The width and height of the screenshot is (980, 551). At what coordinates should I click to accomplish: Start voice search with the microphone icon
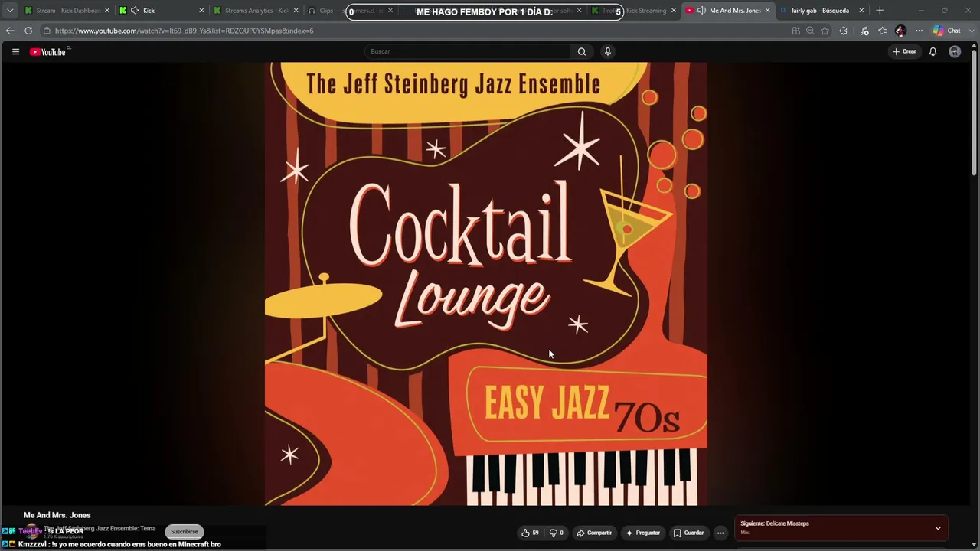[608, 51]
